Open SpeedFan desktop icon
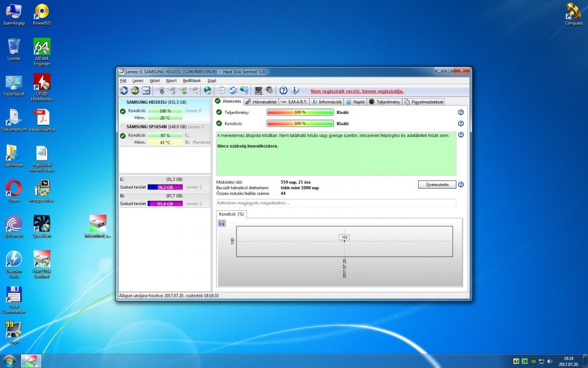This screenshot has width=588, height=368. [42, 226]
